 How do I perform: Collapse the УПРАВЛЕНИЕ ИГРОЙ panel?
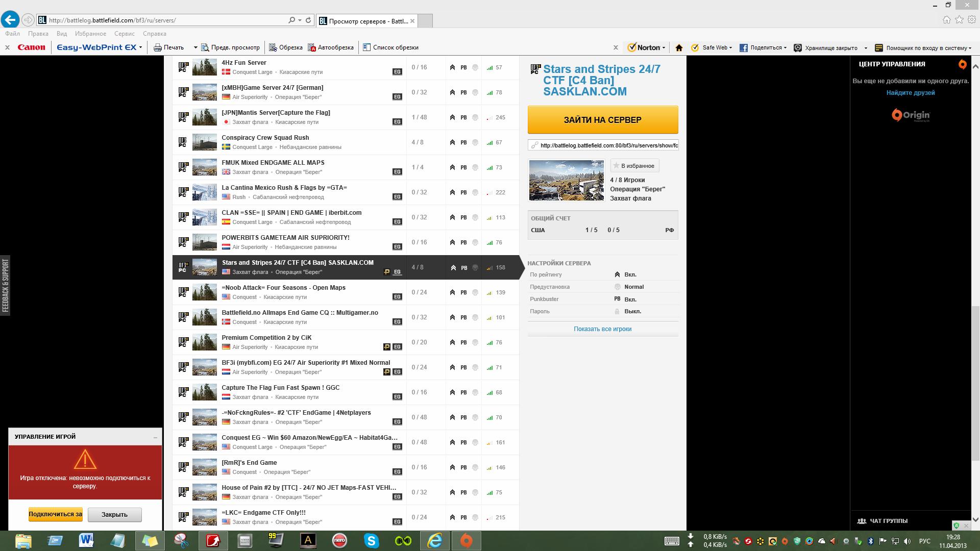[155, 437]
